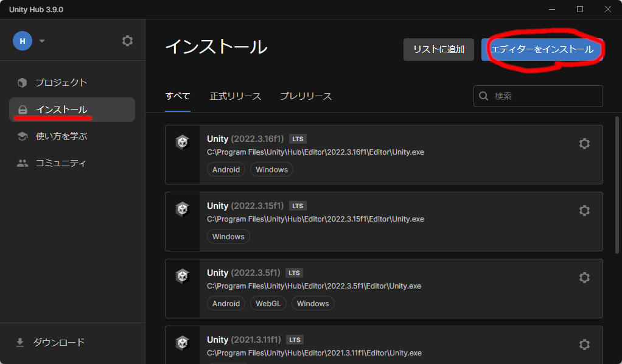The image size is (622, 364).
Task: Open settings gear for Unity 2022.3.5f1
Action: 584,278
